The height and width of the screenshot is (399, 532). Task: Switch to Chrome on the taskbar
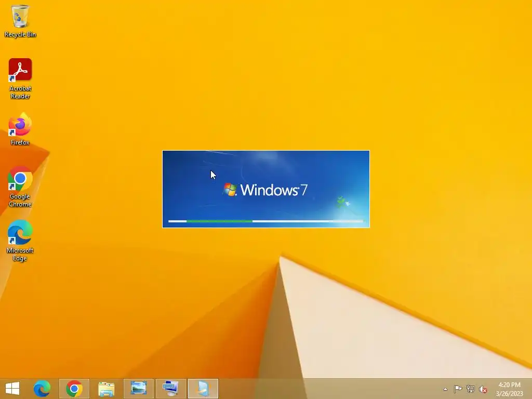(x=74, y=389)
